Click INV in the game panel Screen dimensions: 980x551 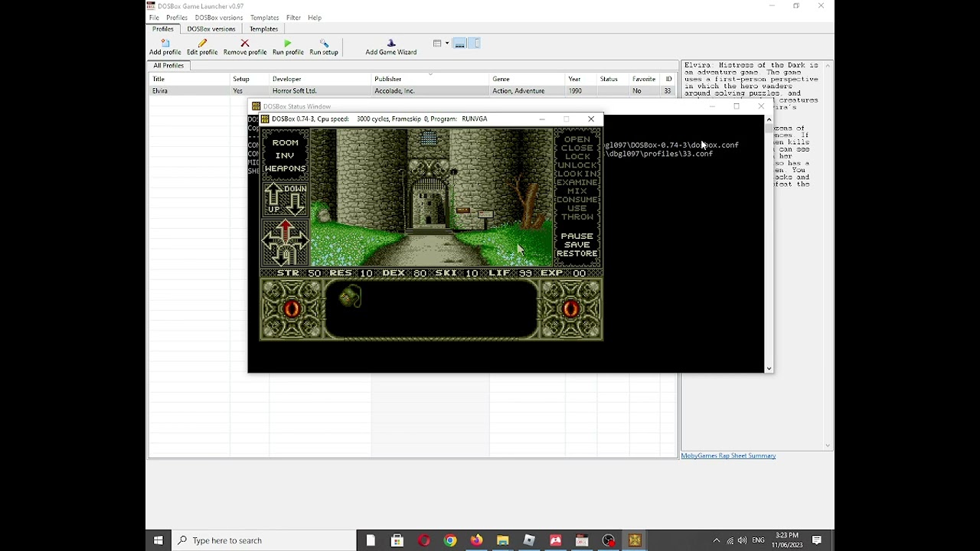tap(285, 155)
